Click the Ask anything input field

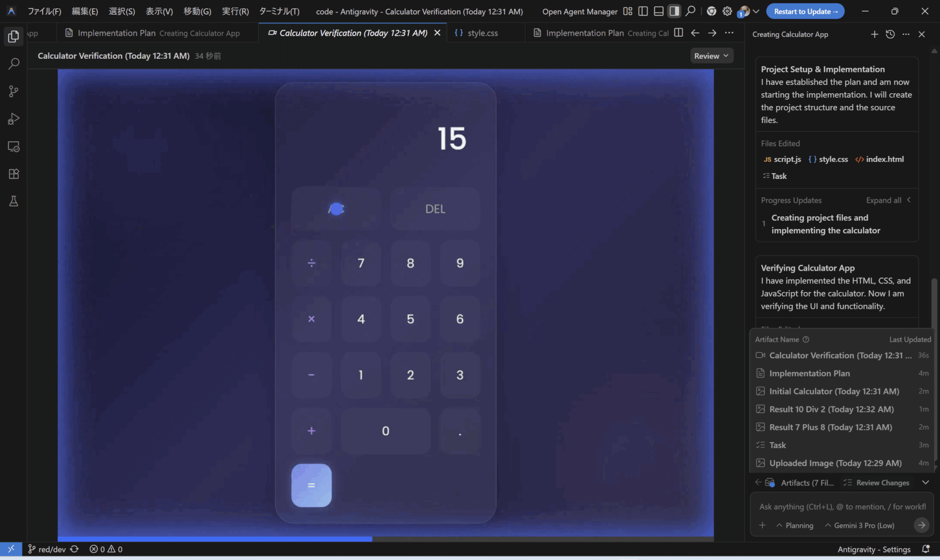coord(842,507)
